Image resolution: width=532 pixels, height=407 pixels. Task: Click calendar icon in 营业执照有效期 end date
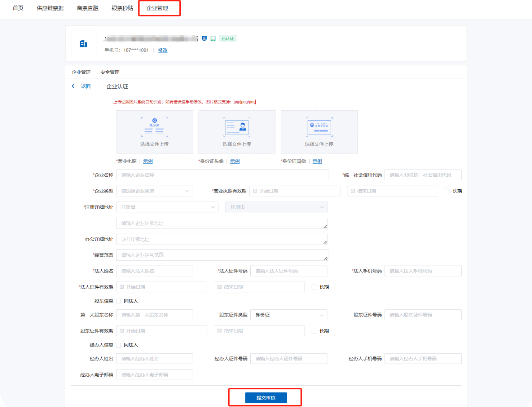(x=353, y=191)
